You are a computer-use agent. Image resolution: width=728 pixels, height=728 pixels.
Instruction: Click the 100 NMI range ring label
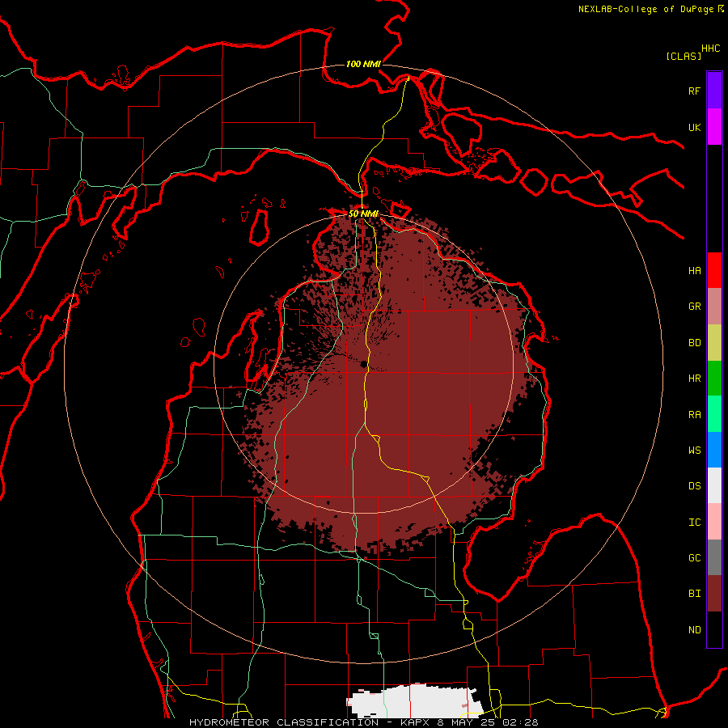(363, 64)
